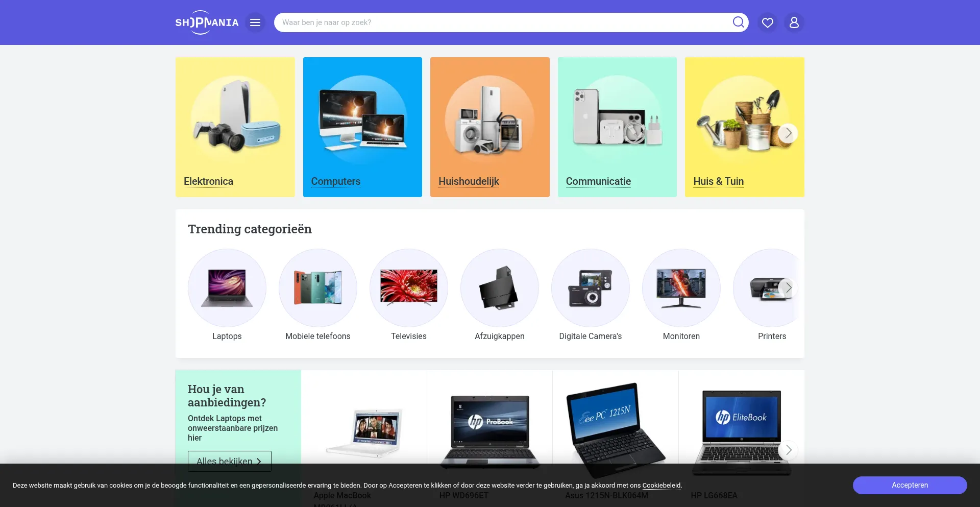Select the Mobiele telefoons category icon
Image resolution: width=980 pixels, height=507 pixels.
pyautogui.click(x=318, y=288)
